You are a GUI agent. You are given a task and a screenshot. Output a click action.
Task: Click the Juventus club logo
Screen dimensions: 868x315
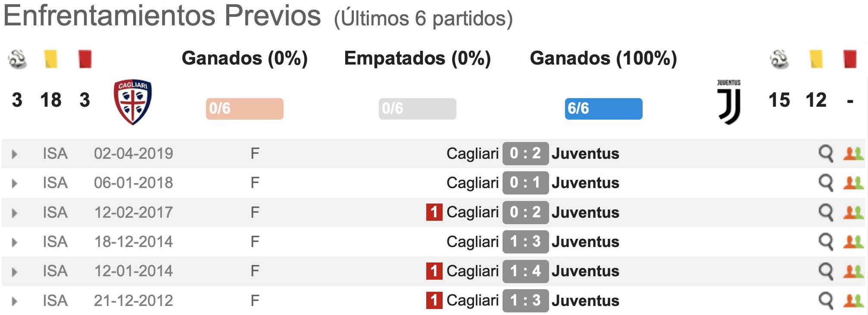729,102
